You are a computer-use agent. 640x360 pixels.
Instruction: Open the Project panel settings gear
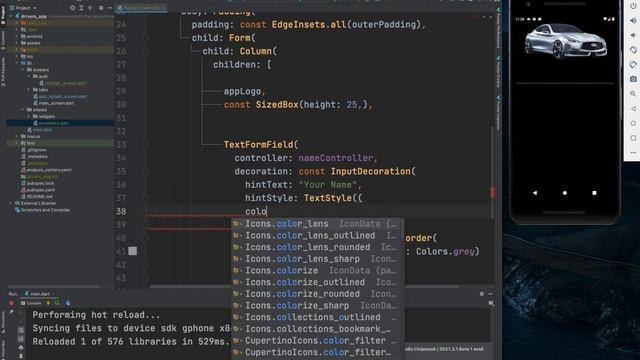pos(101,8)
